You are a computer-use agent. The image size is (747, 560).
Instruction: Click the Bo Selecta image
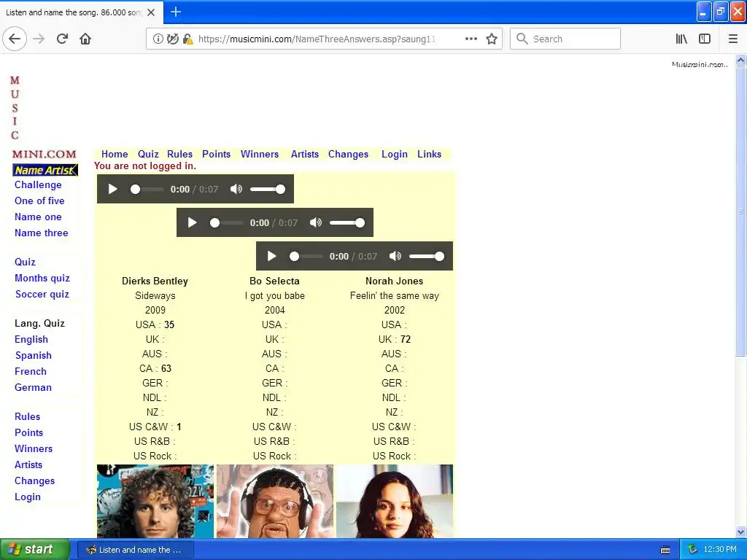(x=275, y=502)
